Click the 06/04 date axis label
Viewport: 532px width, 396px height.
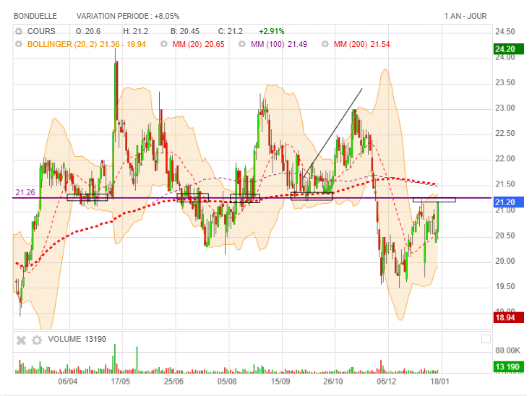(67, 382)
